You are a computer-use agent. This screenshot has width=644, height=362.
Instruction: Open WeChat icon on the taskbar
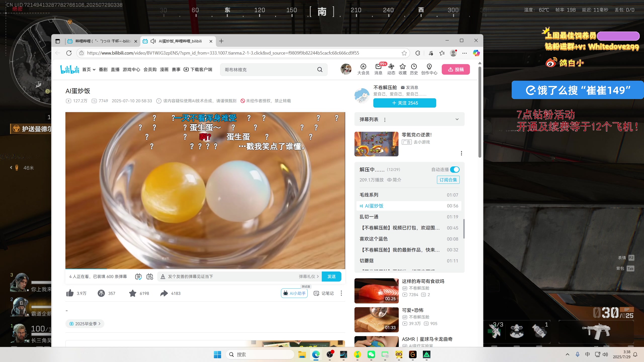point(371,354)
